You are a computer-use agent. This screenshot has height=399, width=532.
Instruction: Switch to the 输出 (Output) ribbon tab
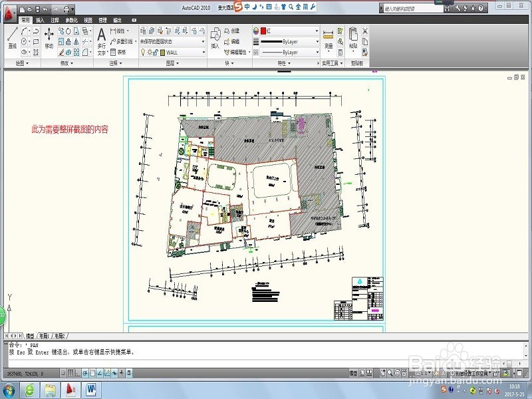tap(118, 21)
